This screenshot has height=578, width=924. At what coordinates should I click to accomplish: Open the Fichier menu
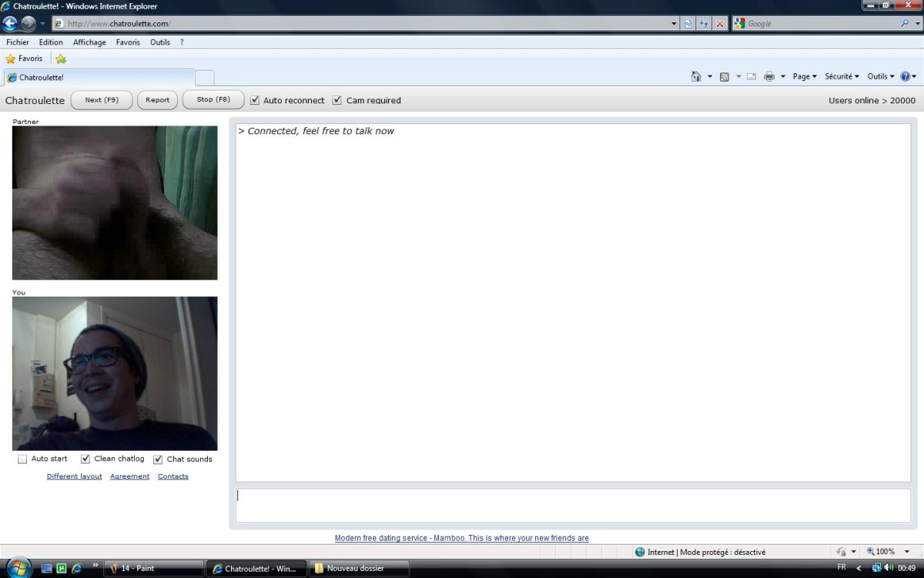point(18,42)
